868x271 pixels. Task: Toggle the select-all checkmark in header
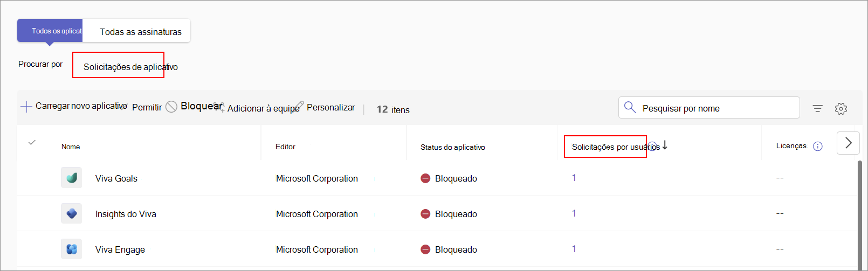(x=32, y=142)
